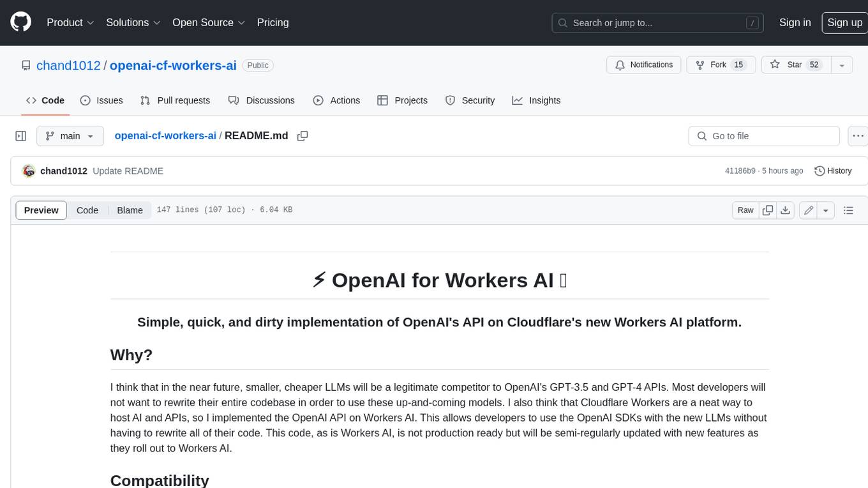The width and height of the screenshot is (868, 488).
Task: Switch to the Projects tab
Action: 402,100
